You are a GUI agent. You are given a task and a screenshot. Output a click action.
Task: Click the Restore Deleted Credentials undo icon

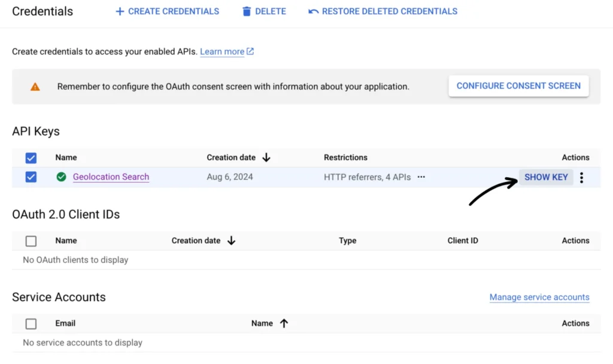pos(313,11)
